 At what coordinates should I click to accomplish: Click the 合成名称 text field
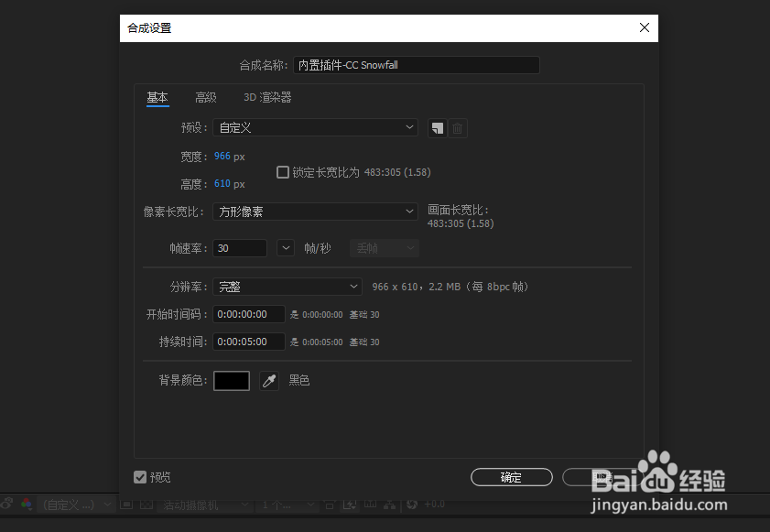pyautogui.click(x=417, y=65)
